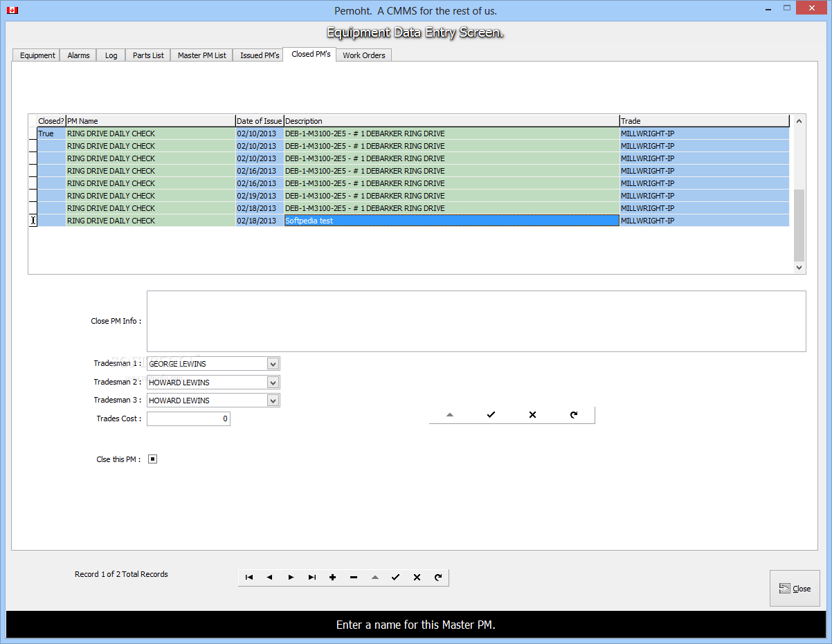Minimize the Pemoht window
This screenshot has width=832, height=644.
tap(768, 8)
